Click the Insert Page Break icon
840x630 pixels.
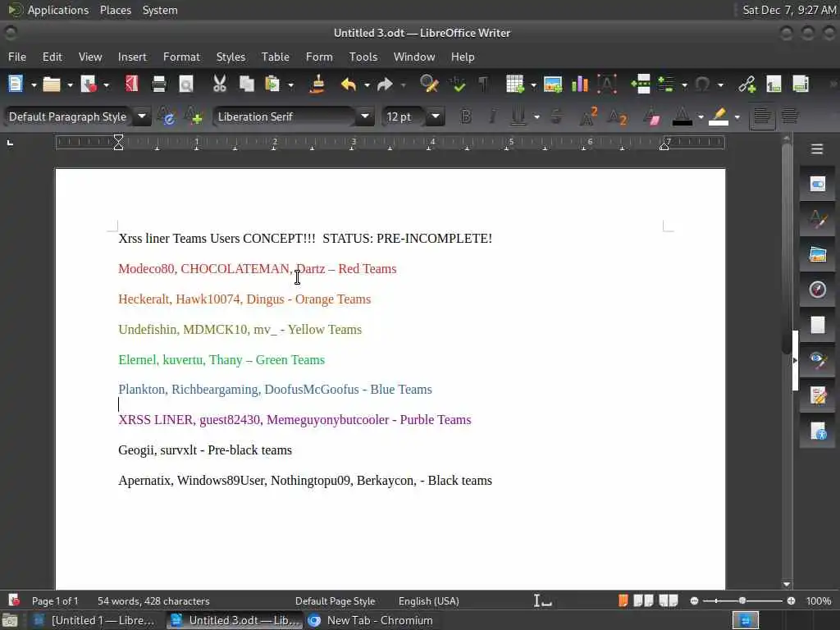tap(640, 84)
